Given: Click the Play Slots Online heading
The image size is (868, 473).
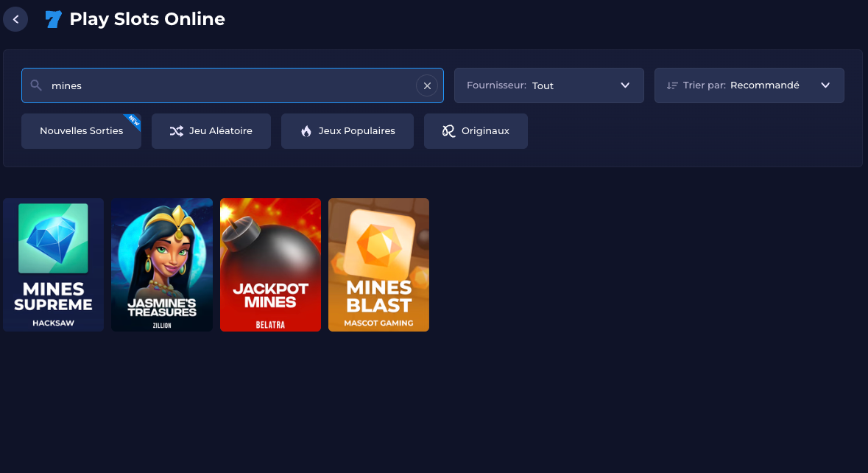Looking at the screenshot, I should tap(147, 19).
